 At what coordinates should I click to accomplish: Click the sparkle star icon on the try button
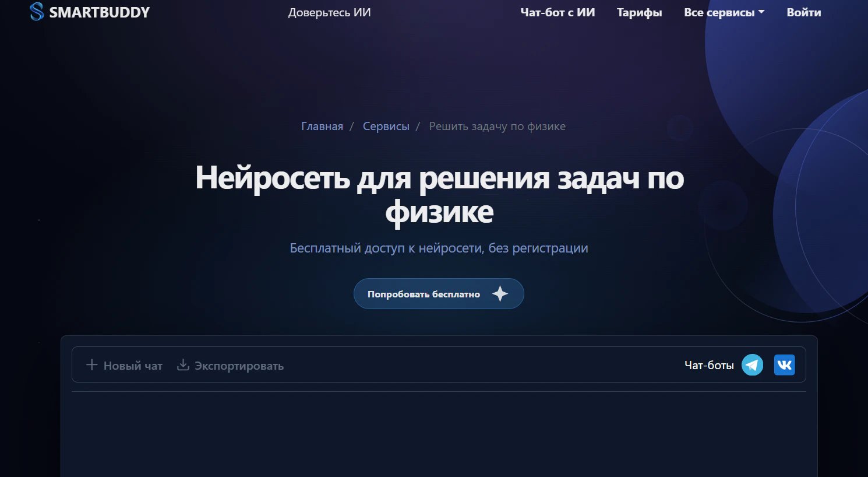click(x=500, y=294)
